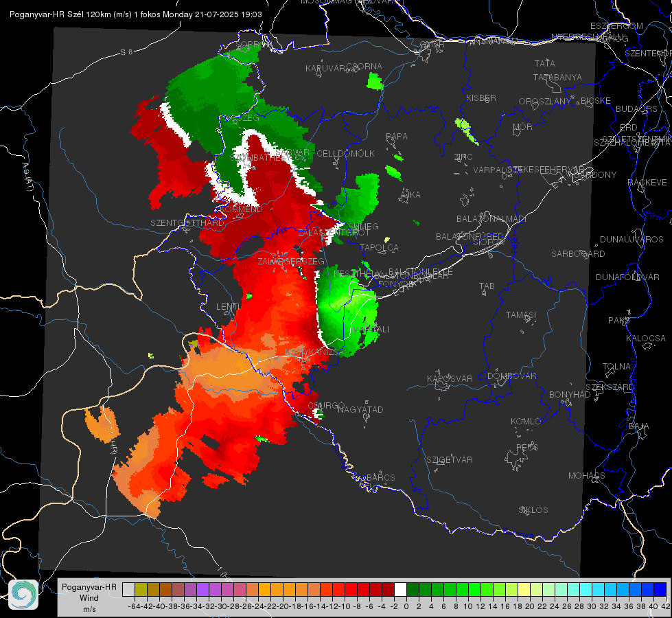This screenshot has width=672, height=618.
Task: Click the 'DUNAFÖLDVÁR' city label
Action: 627,277
